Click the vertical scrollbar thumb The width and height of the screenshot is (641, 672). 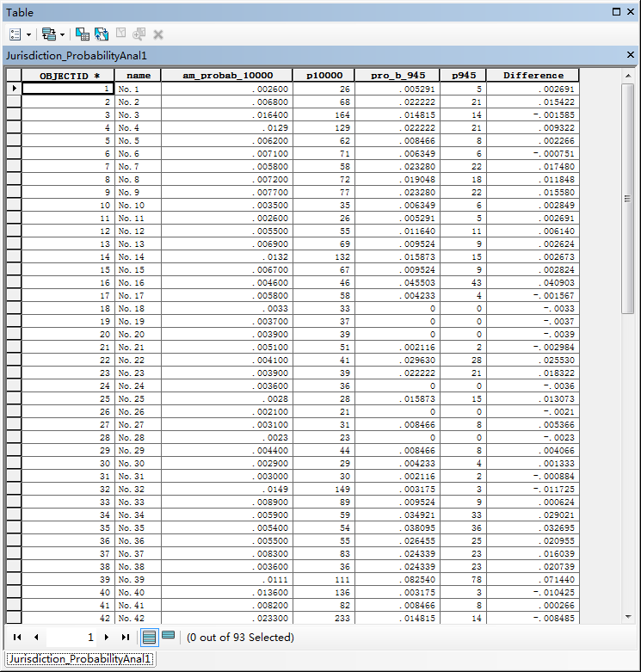point(629,198)
